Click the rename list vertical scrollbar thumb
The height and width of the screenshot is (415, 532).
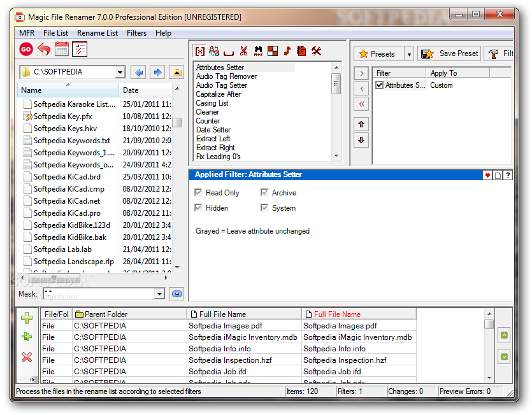pyautogui.click(x=489, y=325)
